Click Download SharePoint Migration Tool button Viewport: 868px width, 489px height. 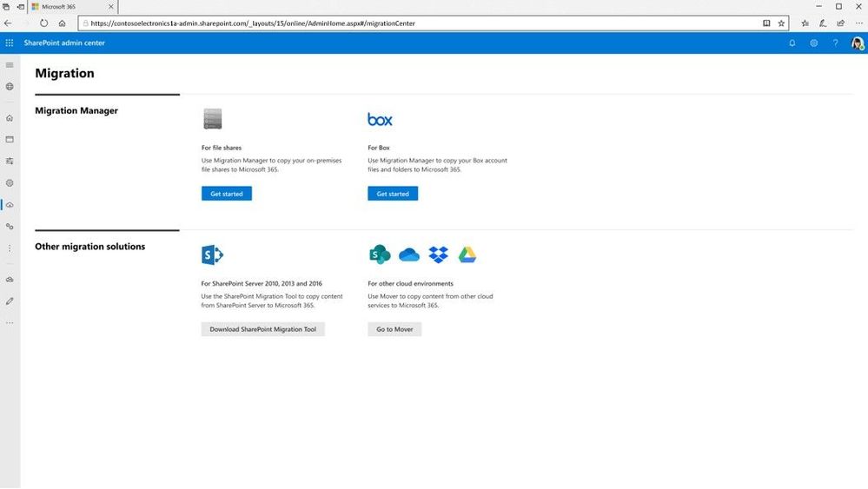(x=263, y=329)
